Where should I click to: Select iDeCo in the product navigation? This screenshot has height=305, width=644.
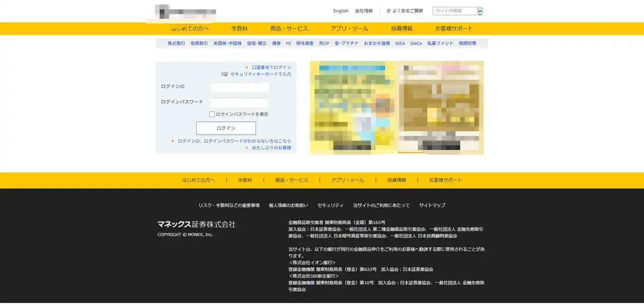(x=416, y=43)
